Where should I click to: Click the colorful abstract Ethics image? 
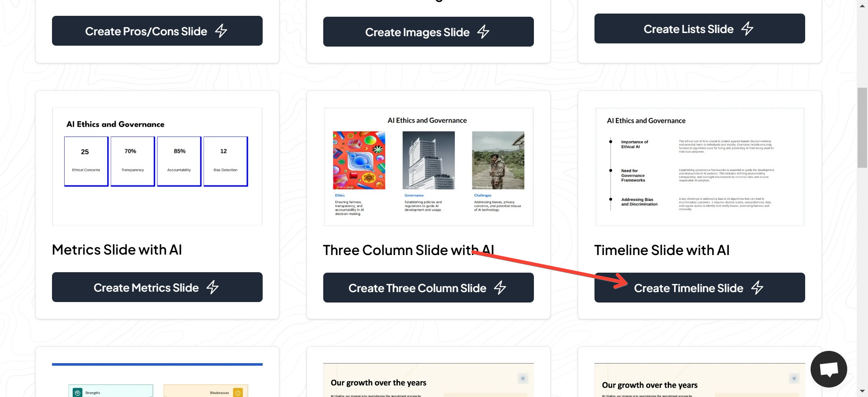click(359, 160)
